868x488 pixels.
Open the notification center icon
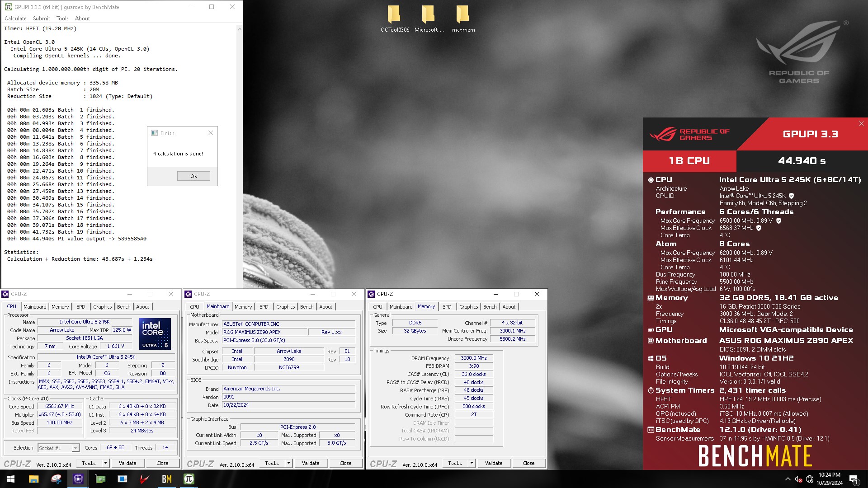click(x=854, y=479)
